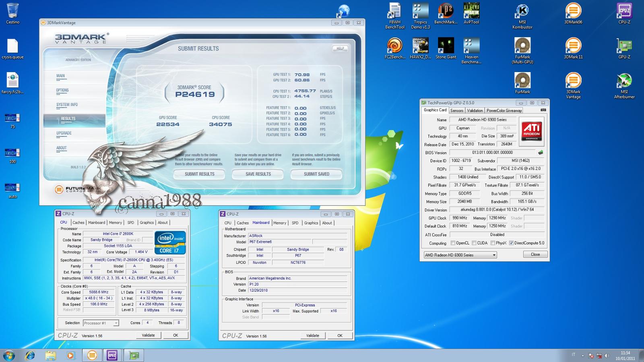Select the farcry.fc2b file icon

point(12,83)
